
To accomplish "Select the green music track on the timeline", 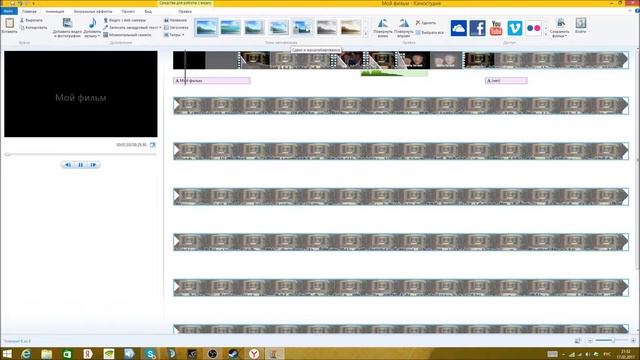I will [394, 73].
